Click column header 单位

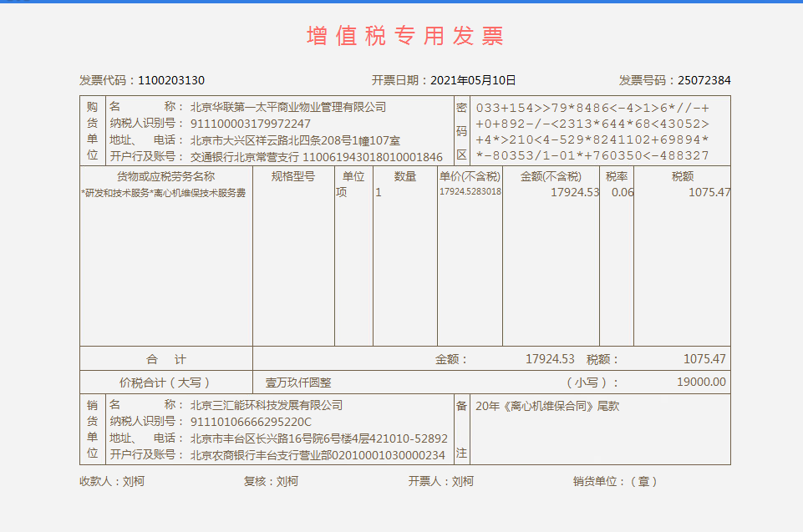pos(353,177)
